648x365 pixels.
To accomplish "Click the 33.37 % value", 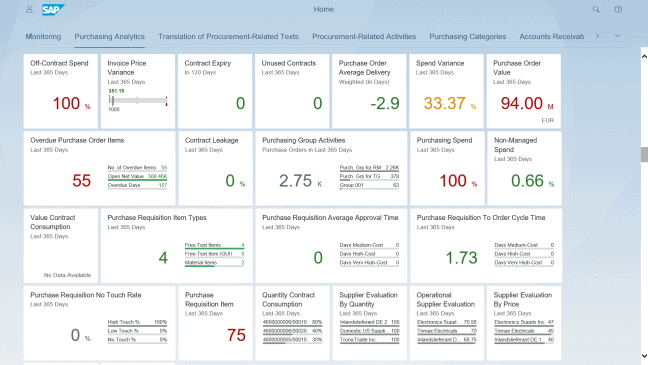I will click(450, 103).
